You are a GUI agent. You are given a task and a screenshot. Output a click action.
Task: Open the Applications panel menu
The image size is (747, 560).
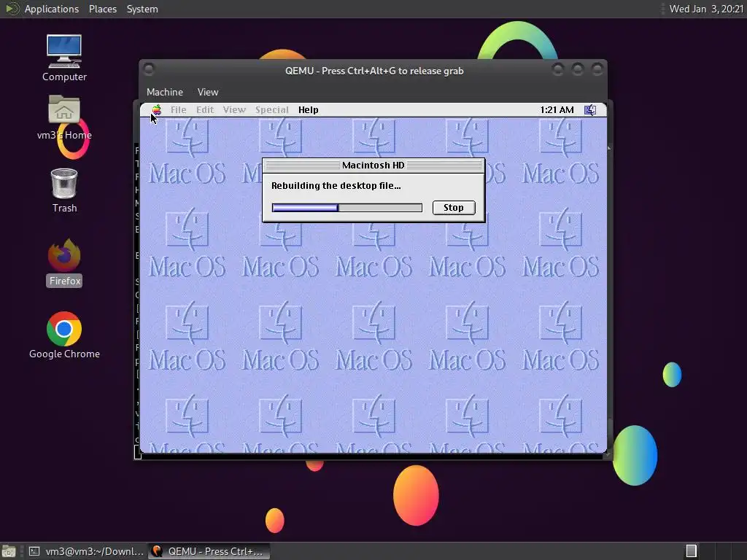52,9
